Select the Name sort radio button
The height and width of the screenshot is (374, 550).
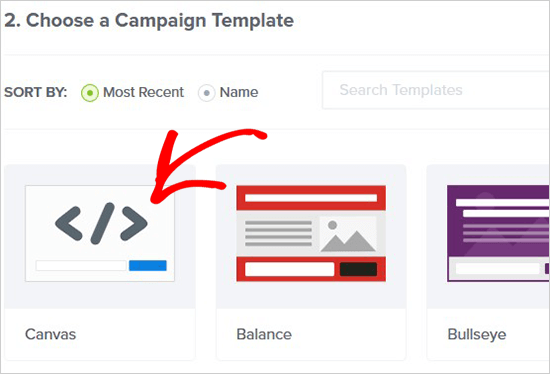(x=206, y=93)
